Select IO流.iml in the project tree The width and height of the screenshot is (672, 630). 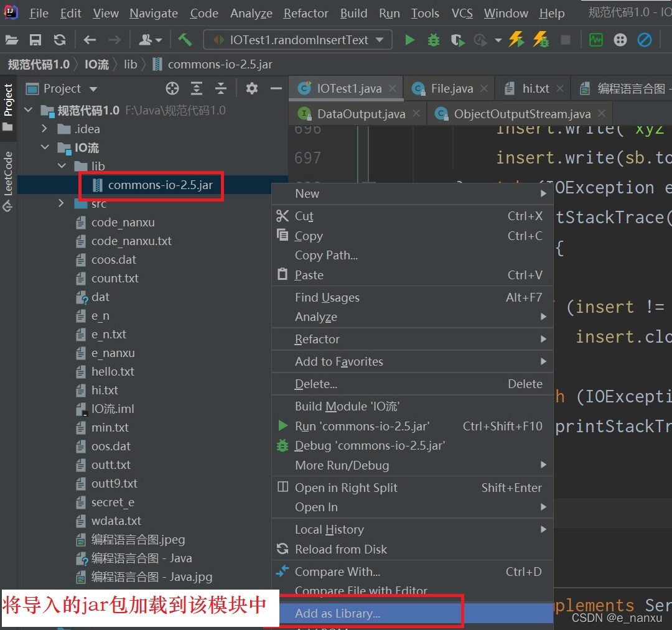click(113, 409)
